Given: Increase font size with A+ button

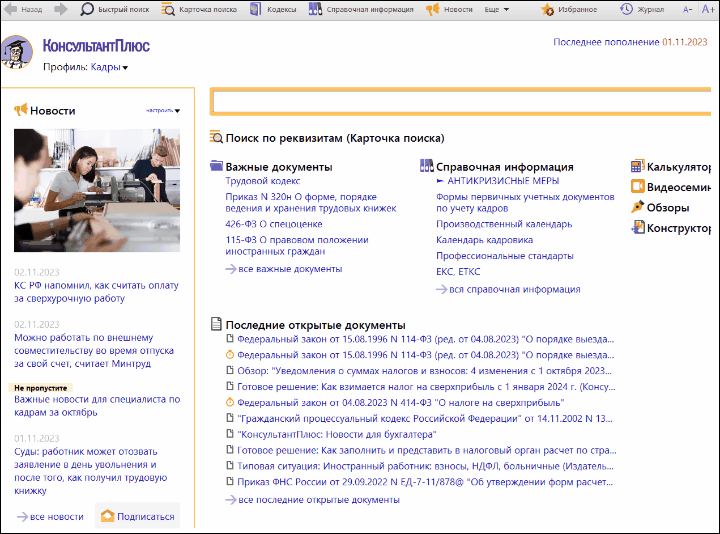Looking at the screenshot, I should (x=708, y=9).
